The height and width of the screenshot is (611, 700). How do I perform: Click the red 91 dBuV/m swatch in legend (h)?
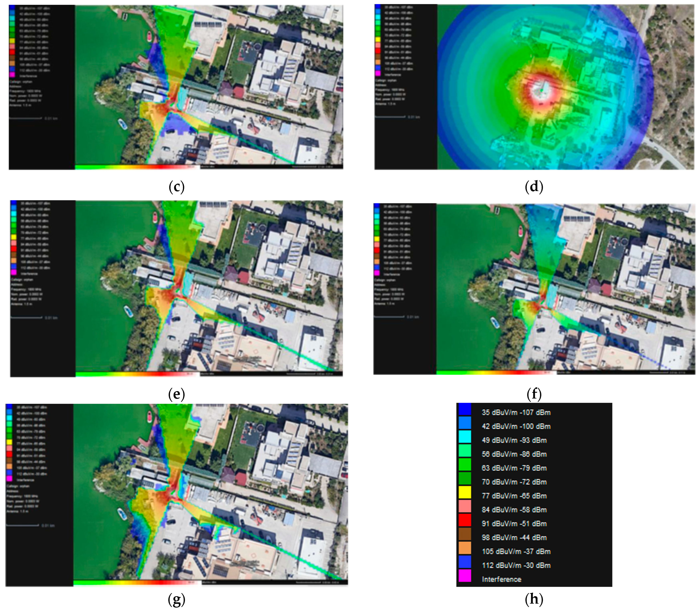[465, 520]
